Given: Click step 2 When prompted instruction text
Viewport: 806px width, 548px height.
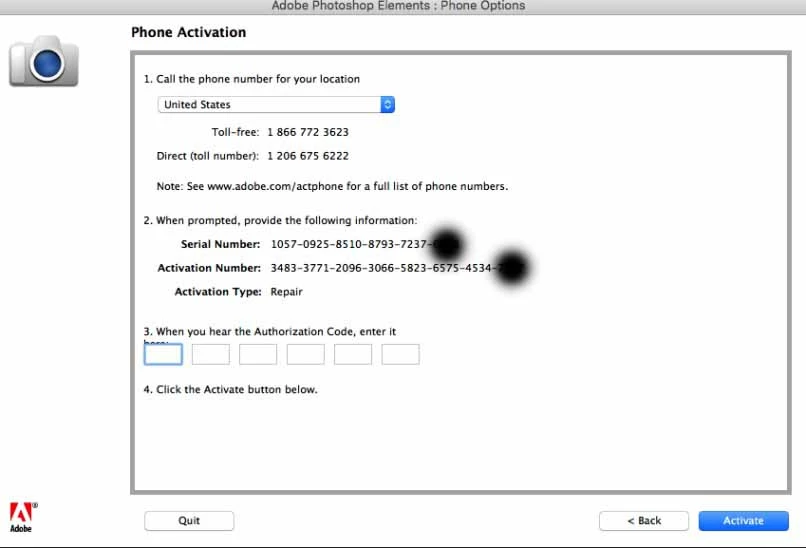Looking at the screenshot, I should tap(280, 221).
